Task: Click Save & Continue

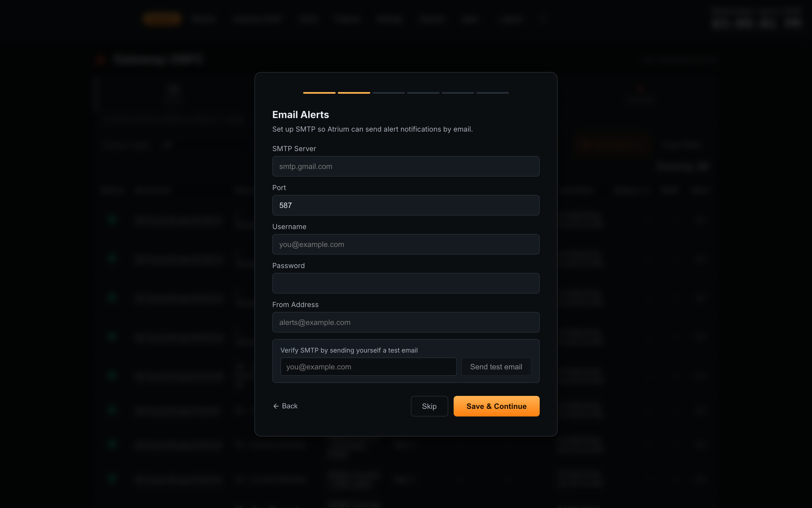Action: 496,406
